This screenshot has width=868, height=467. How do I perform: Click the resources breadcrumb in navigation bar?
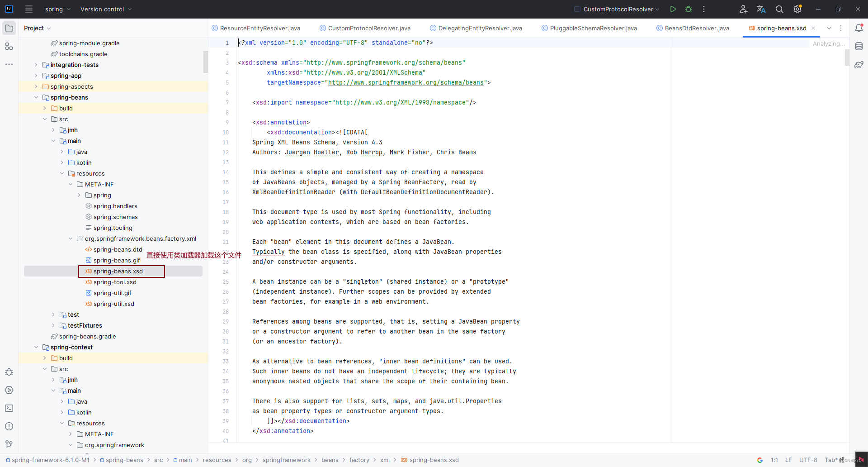point(217,460)
